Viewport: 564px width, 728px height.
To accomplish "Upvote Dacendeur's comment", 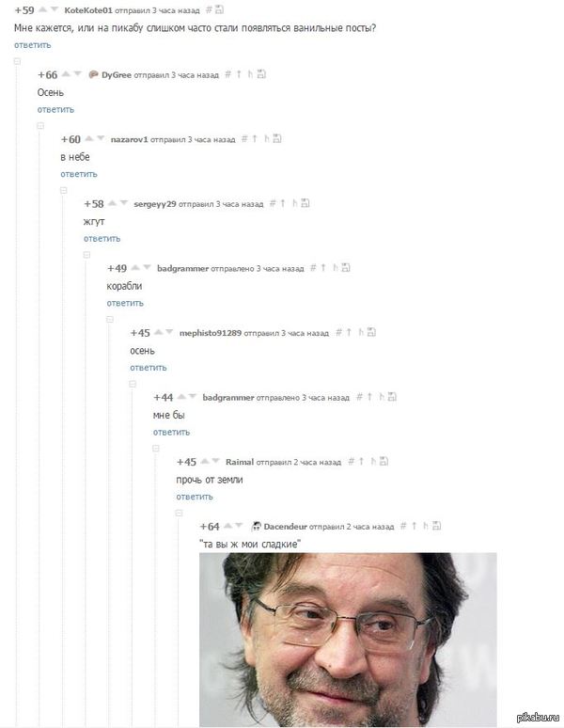I will click(227, 526).
